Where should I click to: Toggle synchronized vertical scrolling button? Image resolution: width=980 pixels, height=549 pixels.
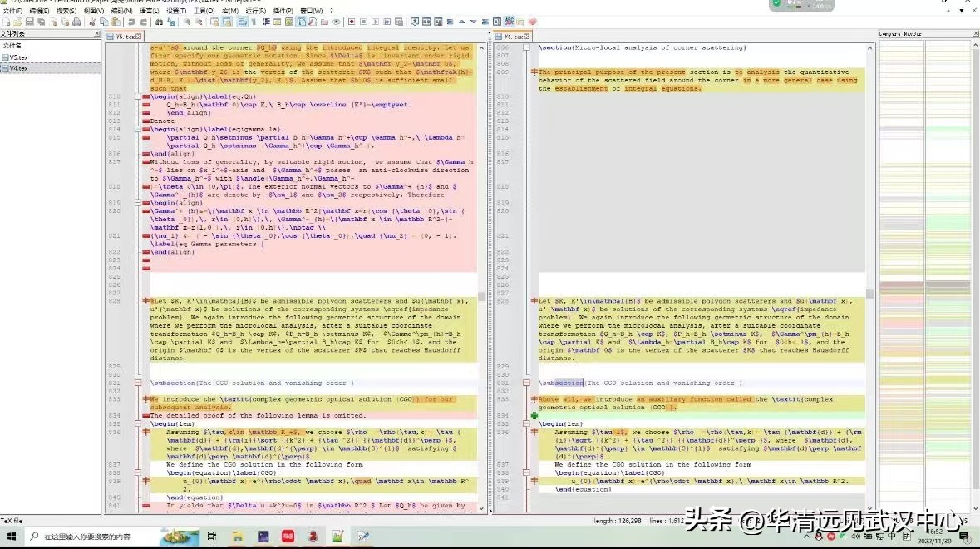[213, 22]
